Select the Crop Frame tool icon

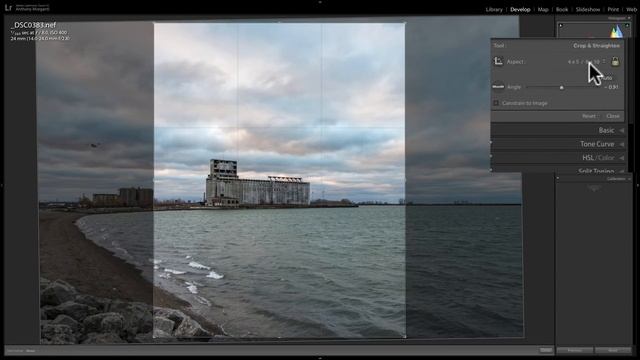pyautogui.click(x=498, y=61)
